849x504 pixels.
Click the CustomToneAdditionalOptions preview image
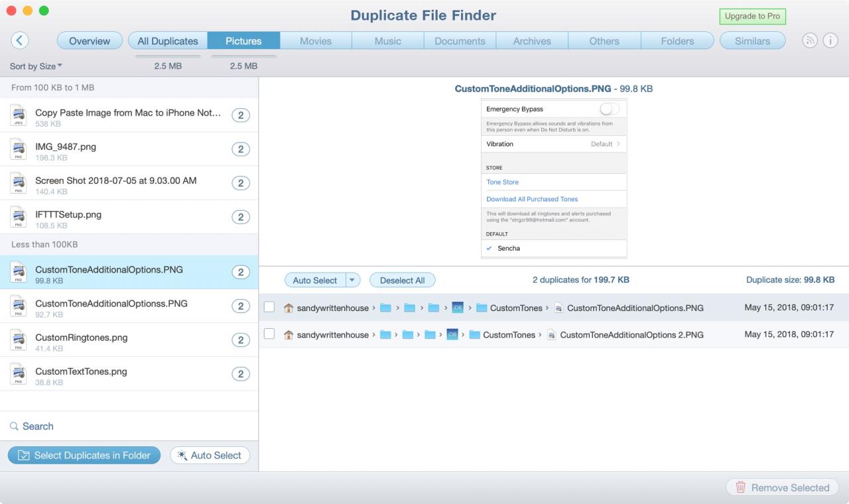click(554, 179)
